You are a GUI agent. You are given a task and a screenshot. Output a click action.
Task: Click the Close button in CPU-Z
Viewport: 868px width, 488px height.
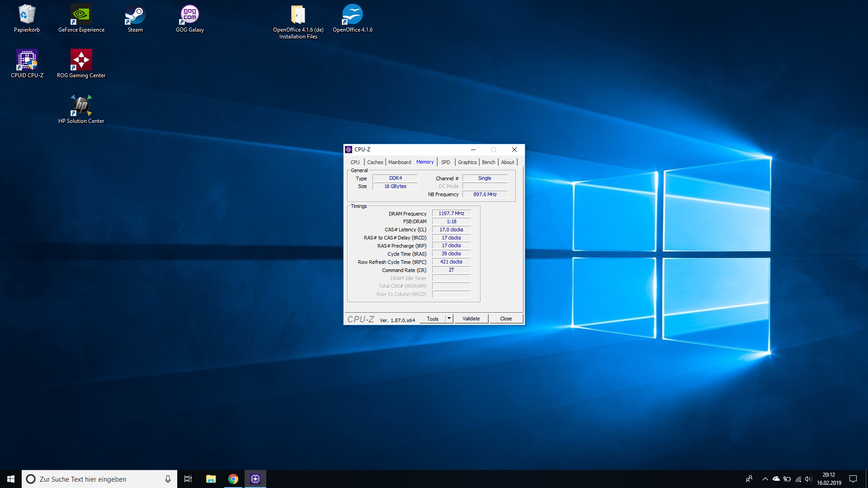pos(506,319)
